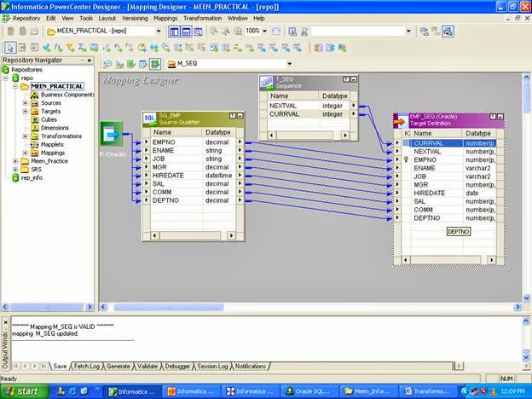Viewport: 532px width, 399px height.
Task: Open the Windows start button
Action: point(25,391)
